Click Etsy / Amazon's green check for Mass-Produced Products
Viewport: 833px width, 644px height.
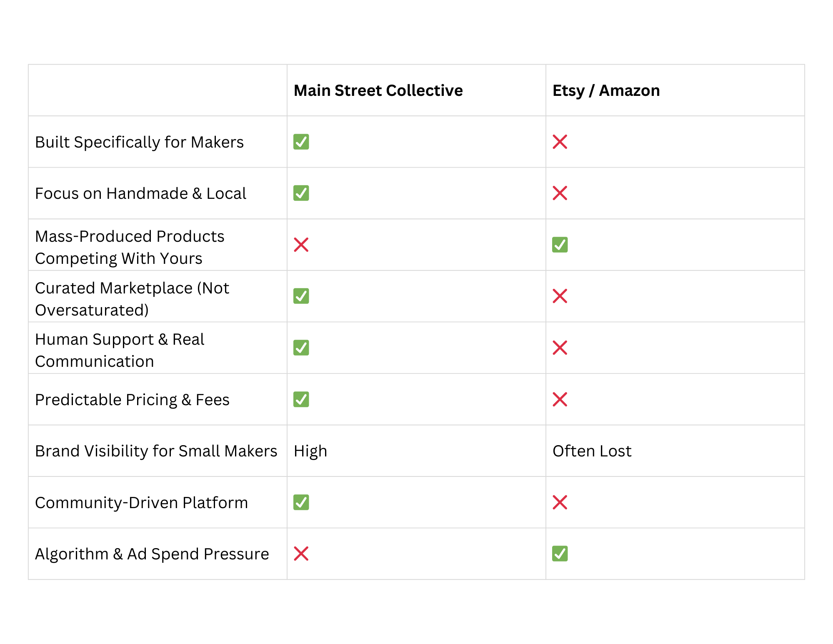coord(560,245)
